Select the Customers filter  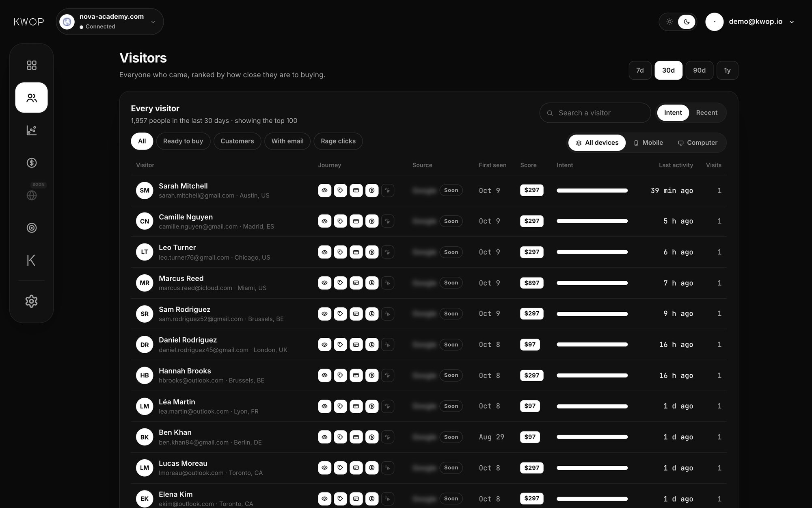[237, 141]
